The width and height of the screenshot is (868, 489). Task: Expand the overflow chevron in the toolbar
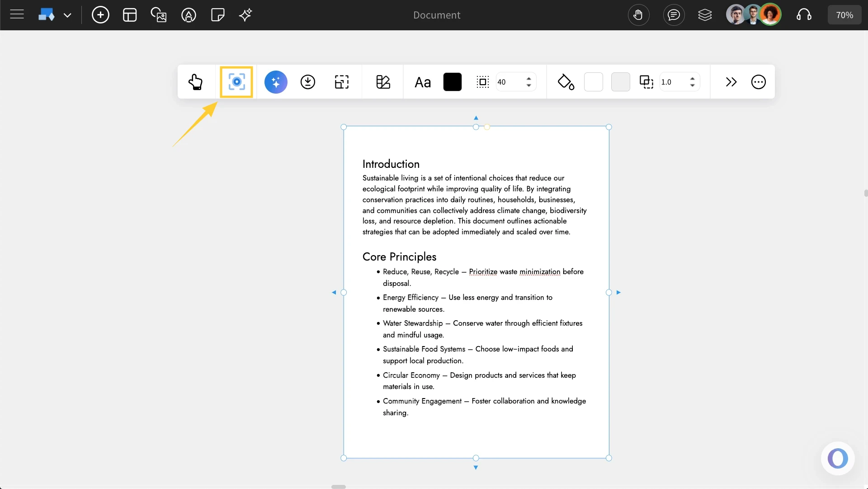(x=731, y=82)
